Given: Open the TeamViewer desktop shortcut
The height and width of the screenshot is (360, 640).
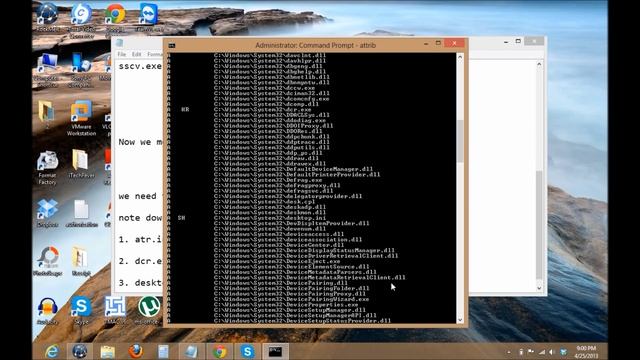Looking at the screenshot, I should 148,14.
